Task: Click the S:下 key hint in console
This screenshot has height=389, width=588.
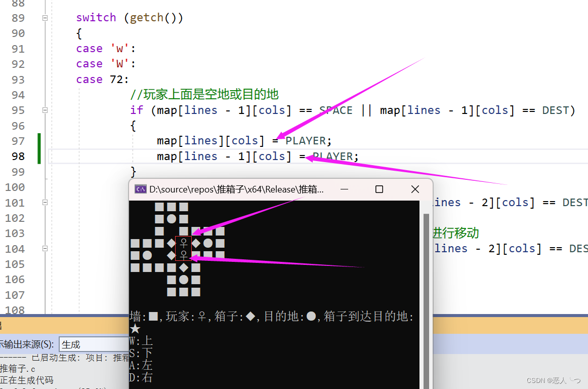Action: pyautogui.click(x=141, y=354)
